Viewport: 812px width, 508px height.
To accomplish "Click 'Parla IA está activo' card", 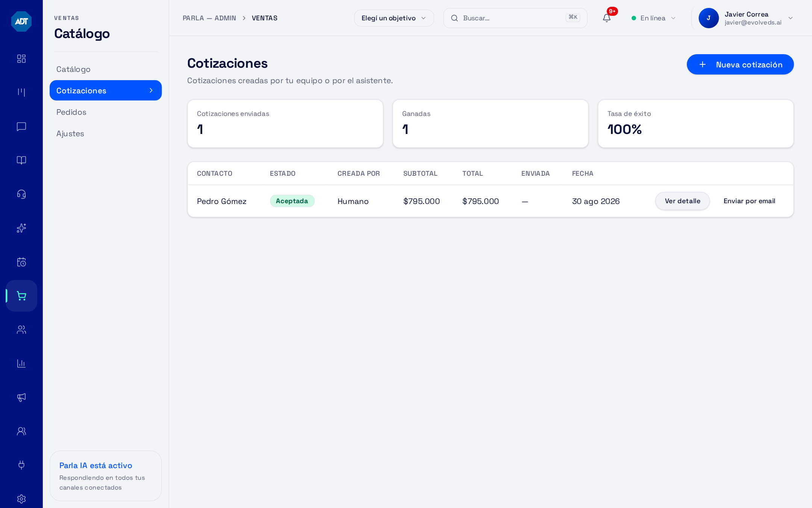I will [x=106, y=476].
